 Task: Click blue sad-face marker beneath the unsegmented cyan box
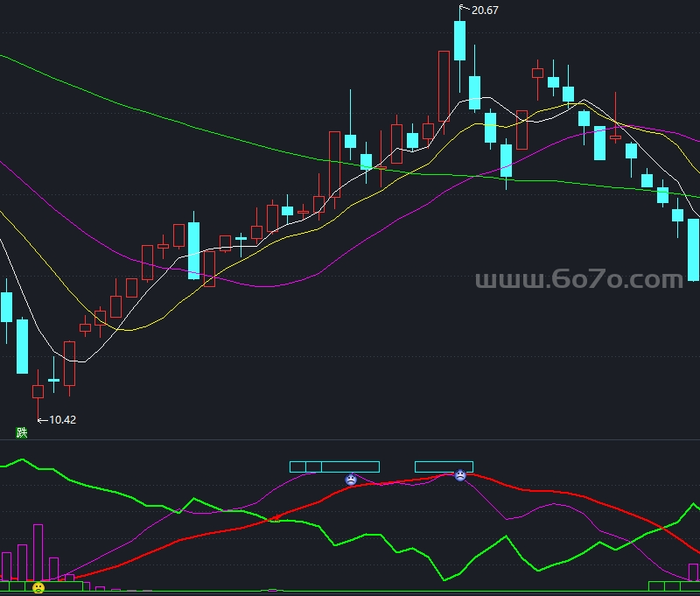(x=460, y=475)
